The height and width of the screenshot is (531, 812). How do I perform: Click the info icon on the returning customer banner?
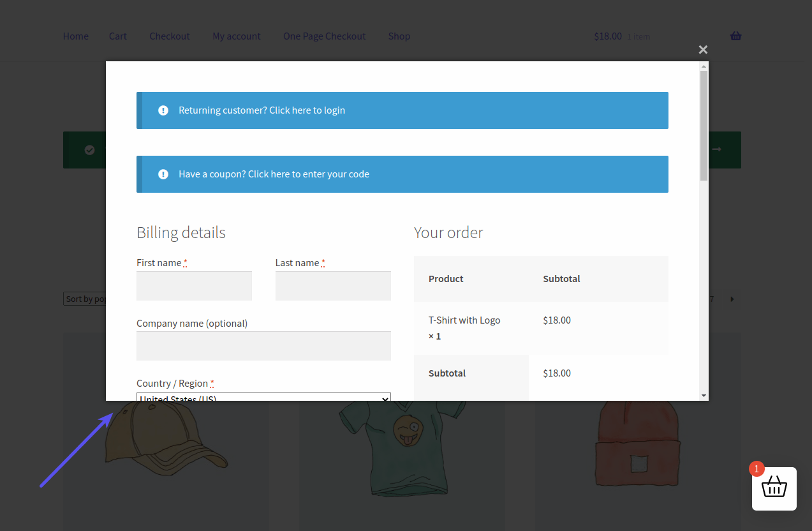[163, 110]
